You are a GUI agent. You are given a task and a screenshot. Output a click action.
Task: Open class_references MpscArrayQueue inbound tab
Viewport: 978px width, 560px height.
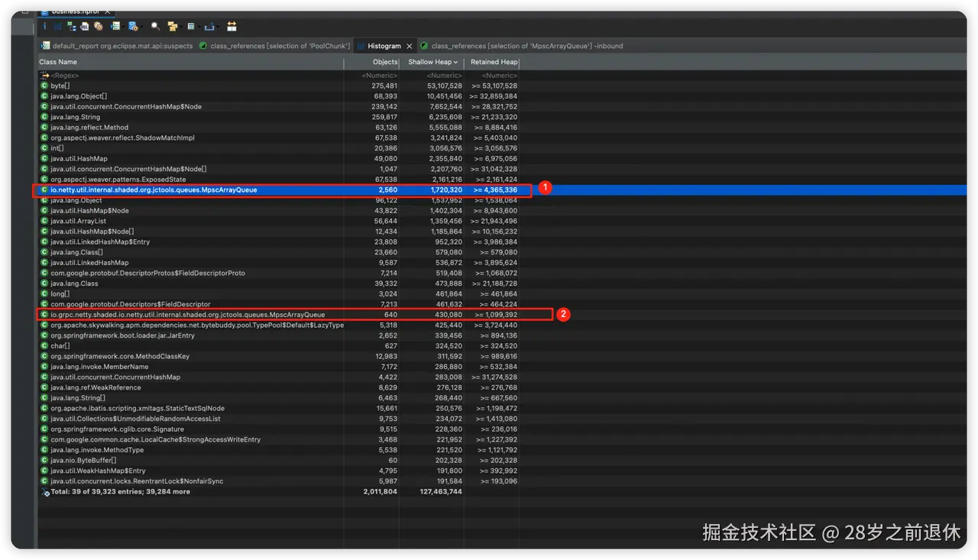(522, 46)
